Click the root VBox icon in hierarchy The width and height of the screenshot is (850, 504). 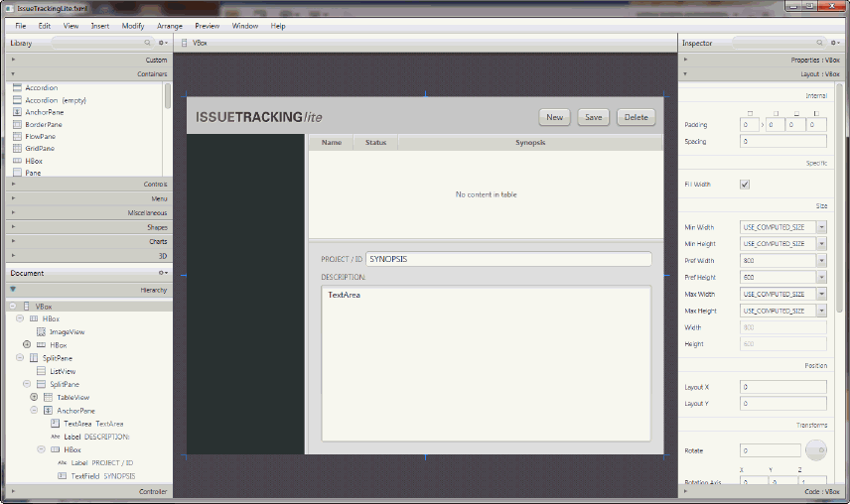tap(27, 307)
